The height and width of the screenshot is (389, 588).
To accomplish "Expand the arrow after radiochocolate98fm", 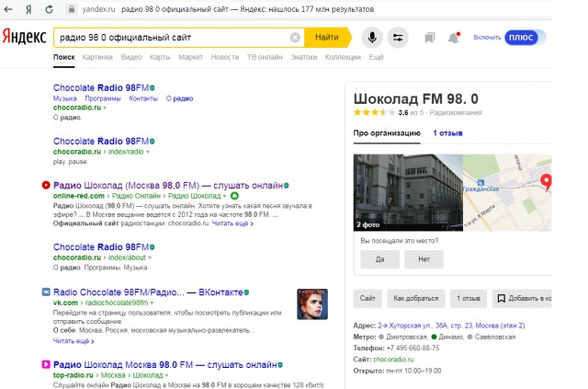I will (152, 303).
